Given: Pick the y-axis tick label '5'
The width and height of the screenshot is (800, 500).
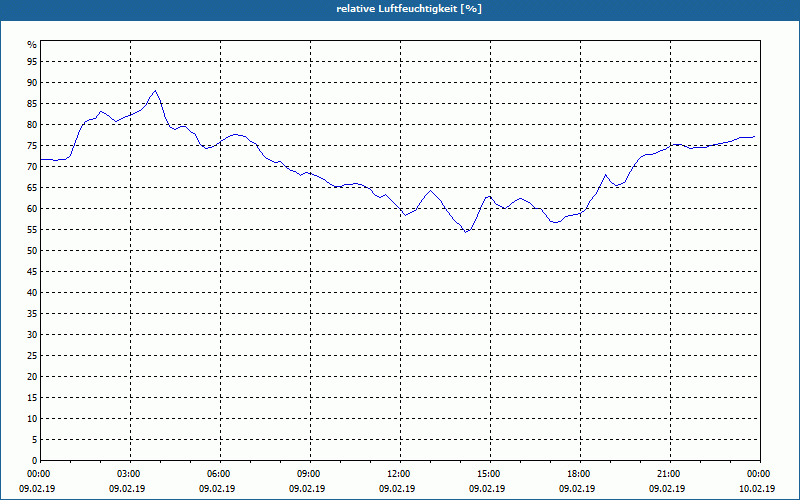Looking at the screenshot, I should pyautogui.click(x=35, y=440).
